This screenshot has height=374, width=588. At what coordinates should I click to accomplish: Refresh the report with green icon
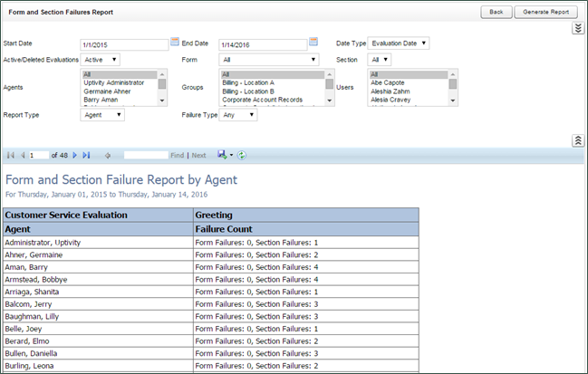[242, 155]
